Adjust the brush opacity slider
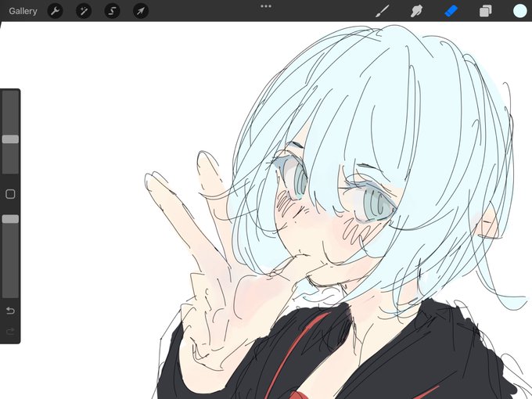532x399 pixels. (x=10, y=219)
